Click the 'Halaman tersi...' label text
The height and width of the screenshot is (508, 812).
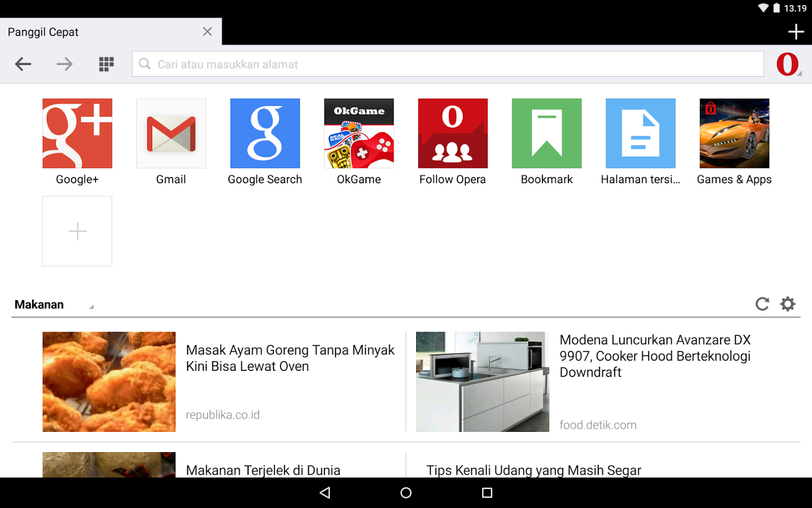tap(641, 179)
